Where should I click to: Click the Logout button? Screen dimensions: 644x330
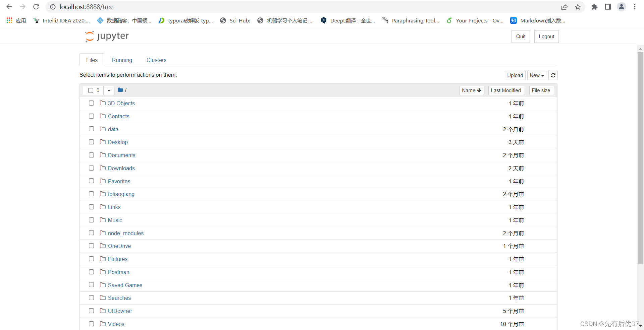pos(546,37)
